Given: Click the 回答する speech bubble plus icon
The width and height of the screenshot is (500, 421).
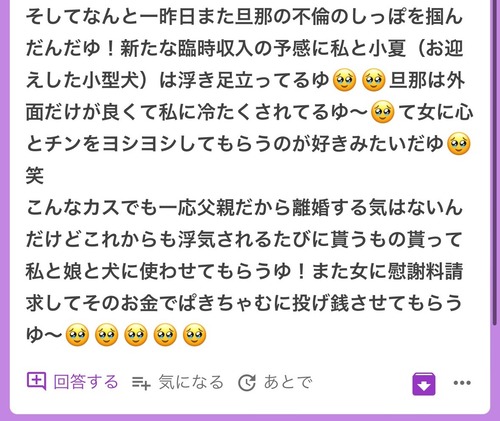Looking at the screenshot, I should [36, 382].
